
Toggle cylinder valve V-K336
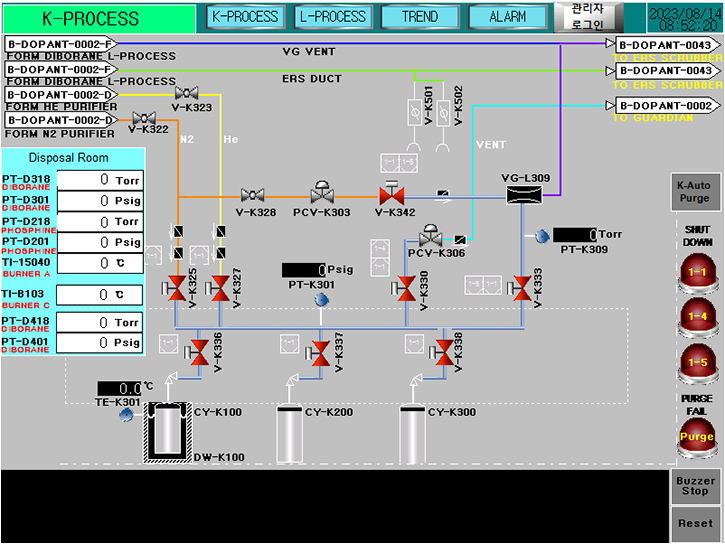coord(197,353)
